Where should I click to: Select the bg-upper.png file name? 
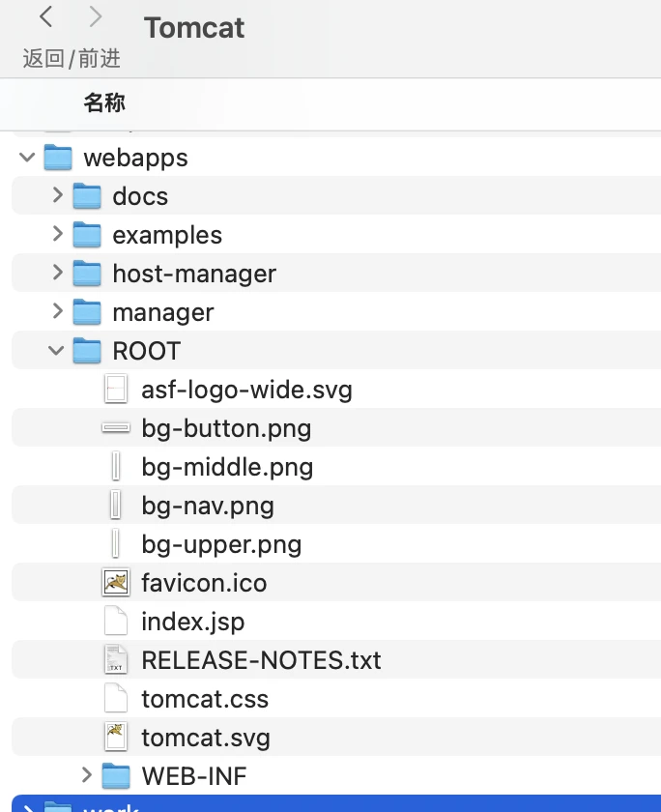coord(221,545)
